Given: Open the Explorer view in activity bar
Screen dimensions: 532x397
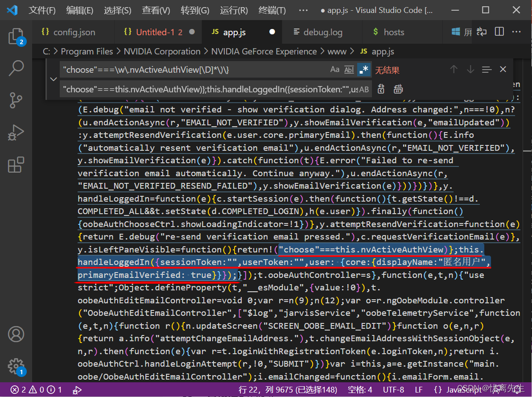Looking at the screenshot, I should click(16, 37).
